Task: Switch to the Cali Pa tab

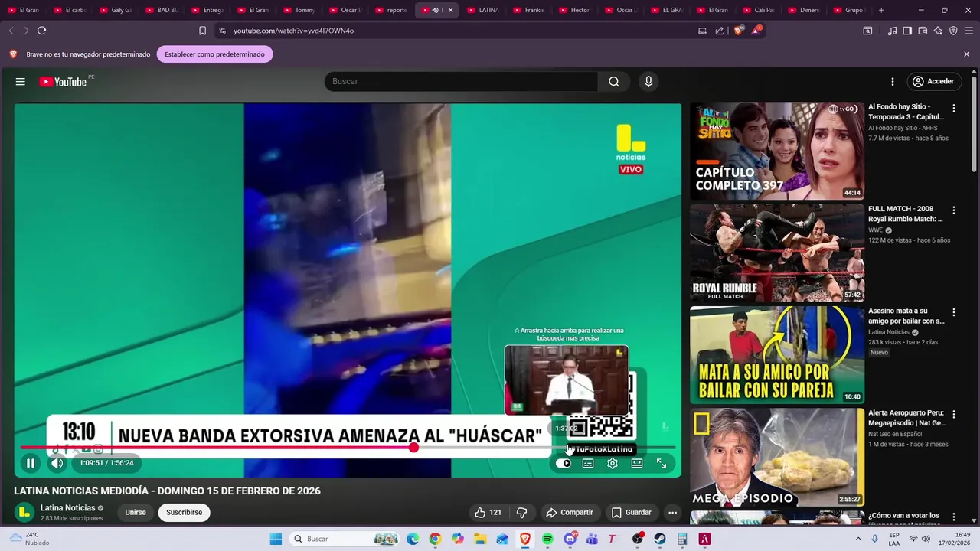Action: [x=759, y=10]
